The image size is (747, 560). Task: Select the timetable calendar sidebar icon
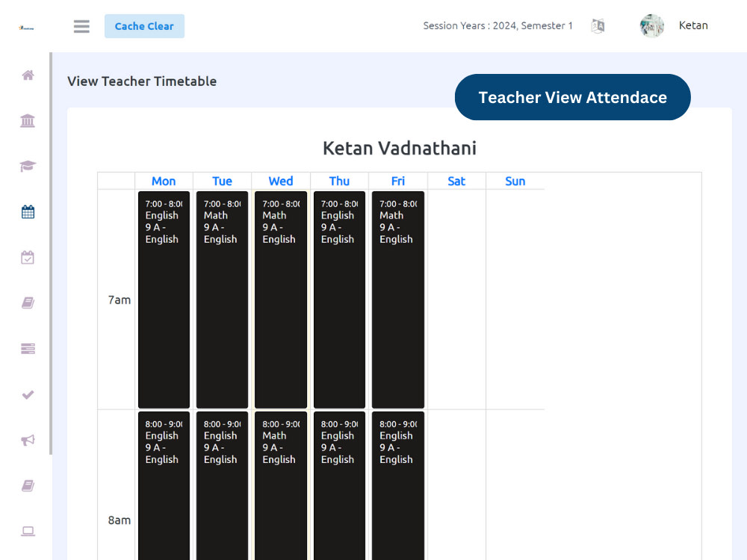coord(28,212)
